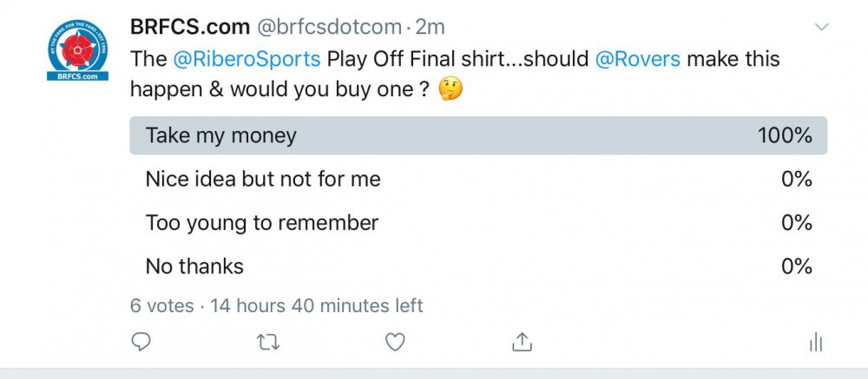868x379 pixels.
Task: Click the "6 votes" count
Action: [161, 305]
